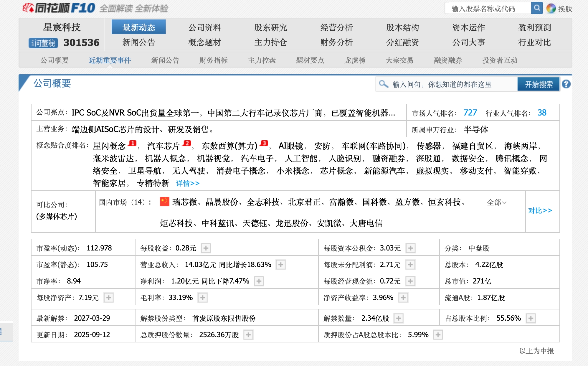588x366 pixels.
Task: Click comparable company 瑞芯微
Action: pos(185,202)
